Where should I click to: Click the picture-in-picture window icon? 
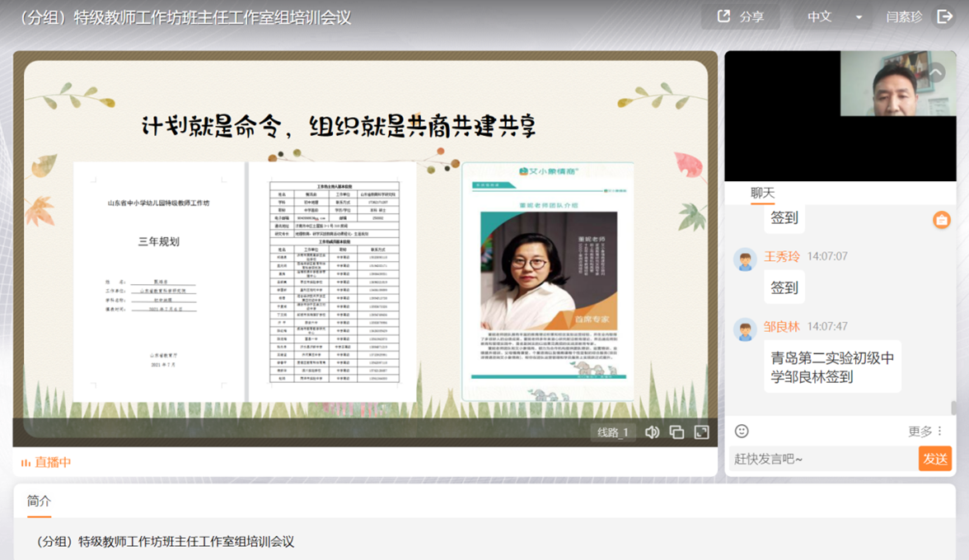click(676, 432)
